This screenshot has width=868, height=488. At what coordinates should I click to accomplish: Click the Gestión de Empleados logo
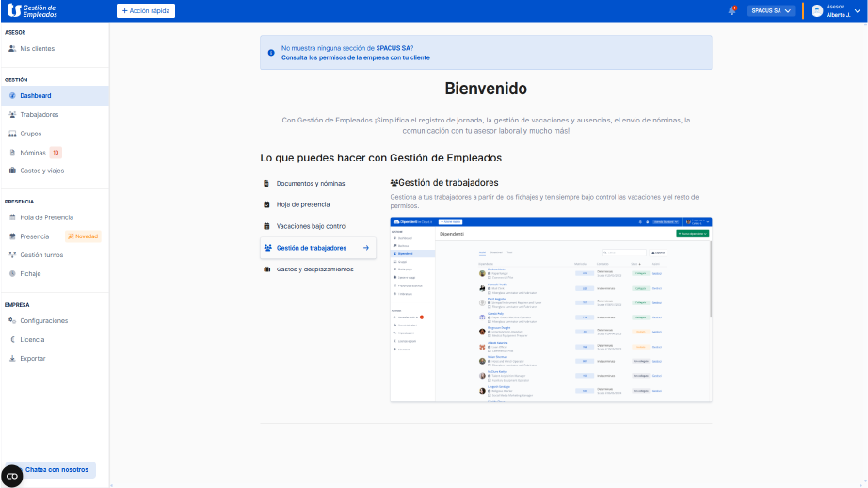(32, 10)
